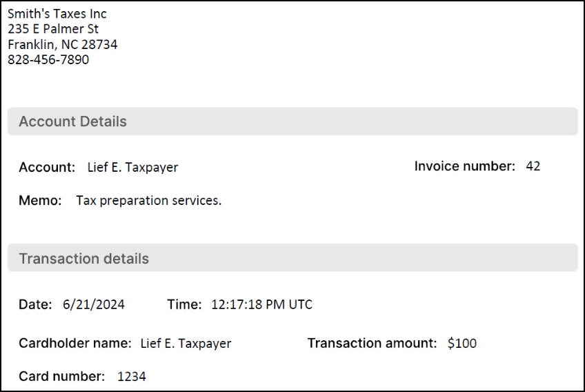Click the card number value 1234

click(131, 376)
